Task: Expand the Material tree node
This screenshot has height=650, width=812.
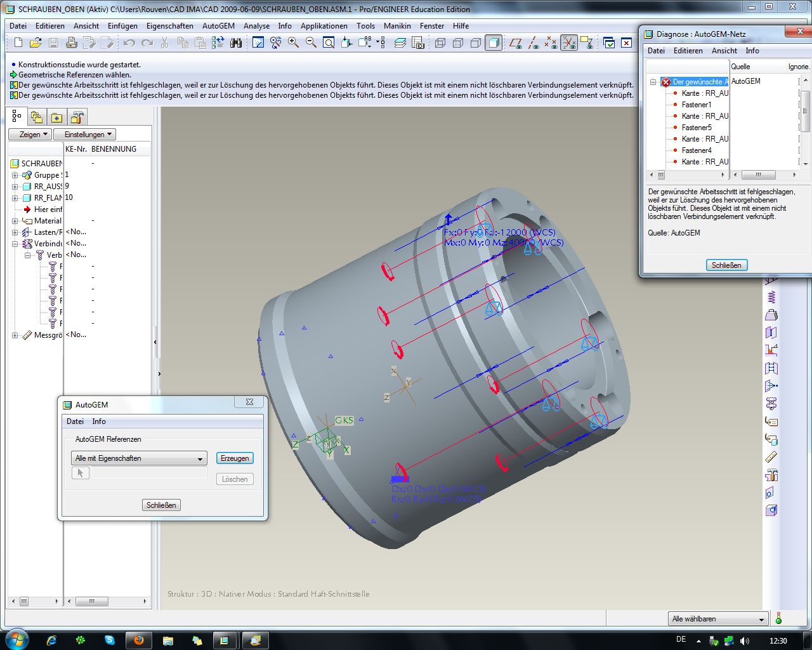Action: tap(15, 221)
